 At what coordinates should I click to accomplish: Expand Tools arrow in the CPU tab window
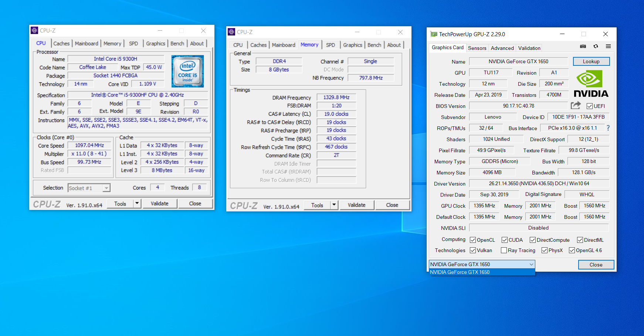coord(137,203)
